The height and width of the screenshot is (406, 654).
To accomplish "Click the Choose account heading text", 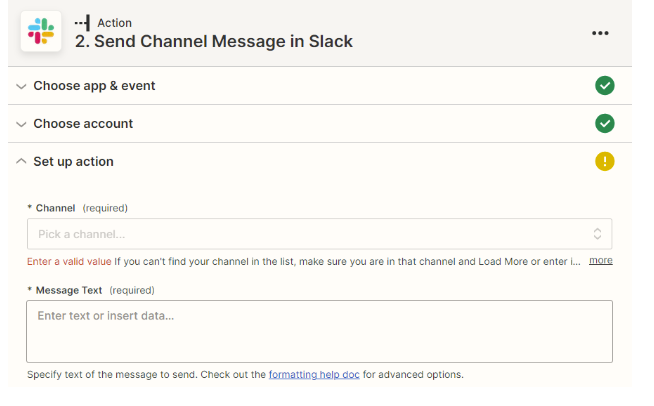I will tap(83, 124).
